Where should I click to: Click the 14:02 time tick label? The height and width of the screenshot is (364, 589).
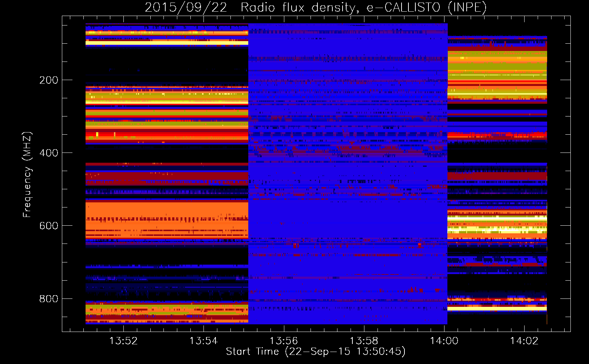pyautogui.click(x=524, y=341)
